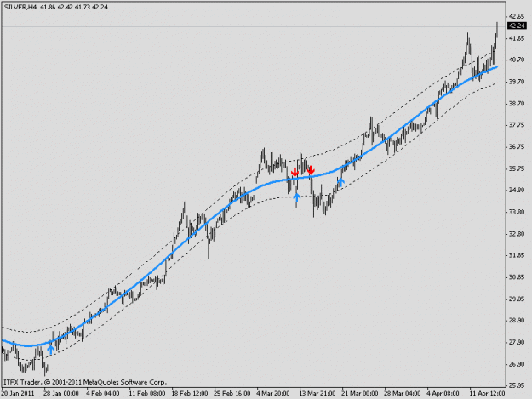The image size is (532, 399).
Task: Click the 35.75 price axis label
Action: click(x=517, y=168)
